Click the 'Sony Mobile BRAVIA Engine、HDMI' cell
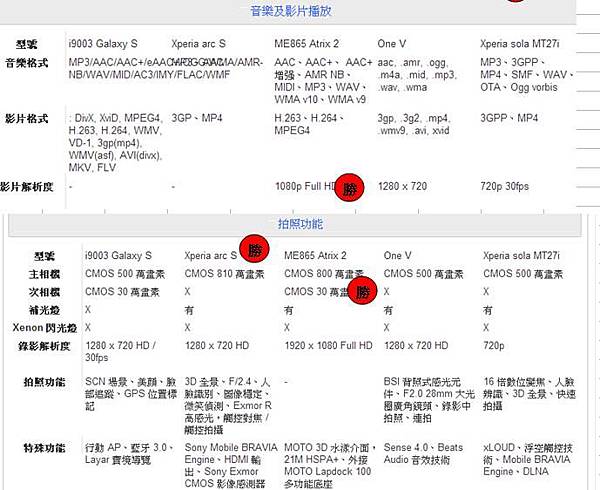This screenshot has width=600, height=490. pyautogui.click(x=231, y=466)
